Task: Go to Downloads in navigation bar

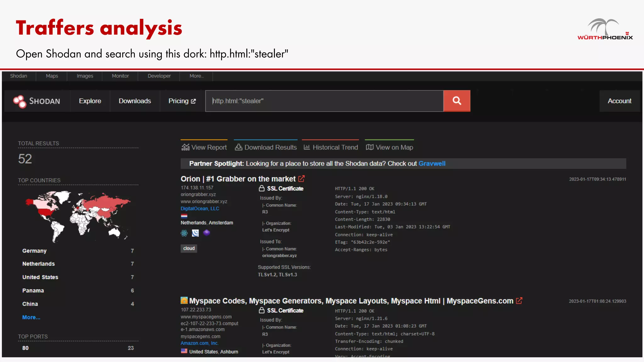Action: pos(135,101)
